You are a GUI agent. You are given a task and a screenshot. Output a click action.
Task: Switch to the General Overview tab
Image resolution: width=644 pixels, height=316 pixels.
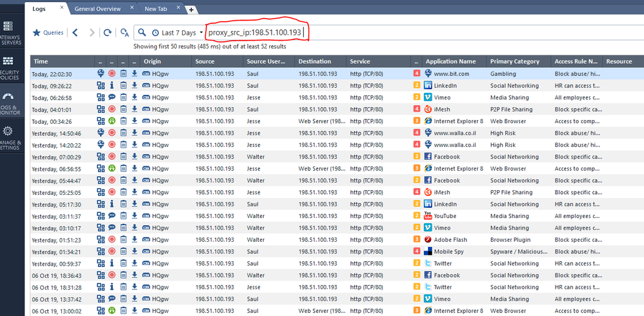97,9
